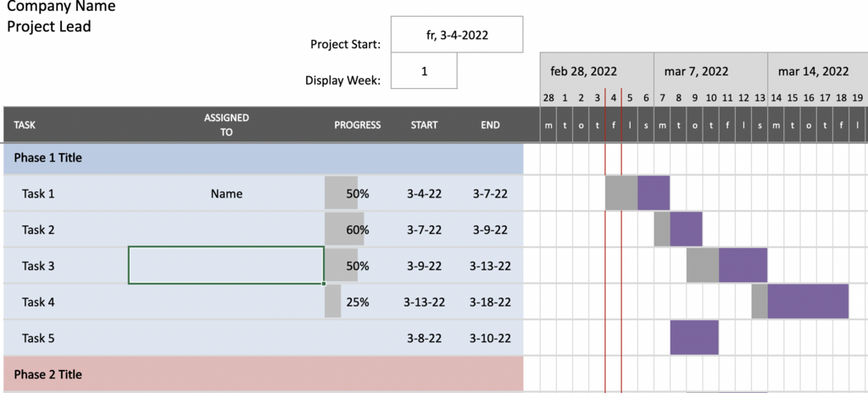Select the Task 5 name cell
Image resolution: width=868 pixels, height=393 pixels.
click(38, 339)
